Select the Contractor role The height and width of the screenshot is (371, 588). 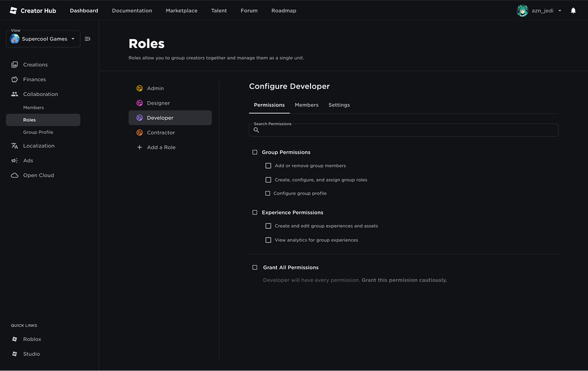(x=160, y=132)
